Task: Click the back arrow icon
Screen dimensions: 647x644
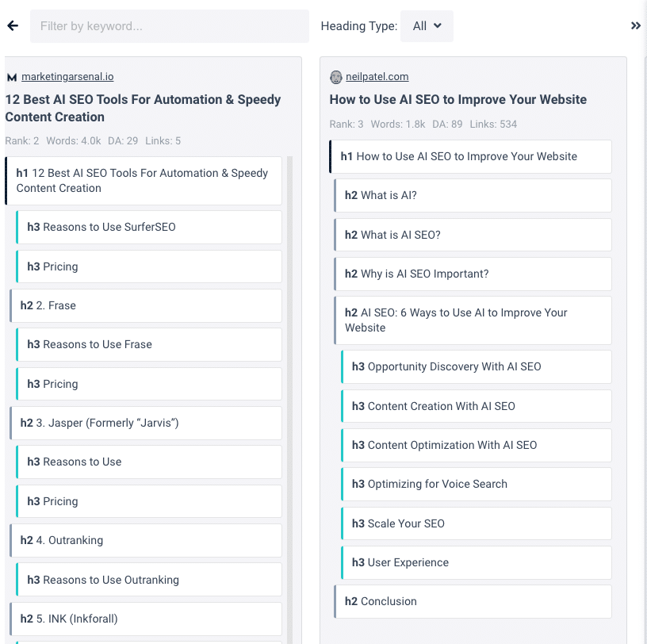Action: click(13, 26)
